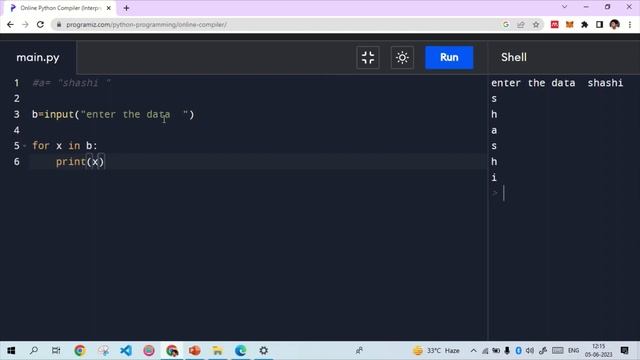Screen dimensions: 640x360
Task: Click the print(x) line of code
Action: point(80,162)
